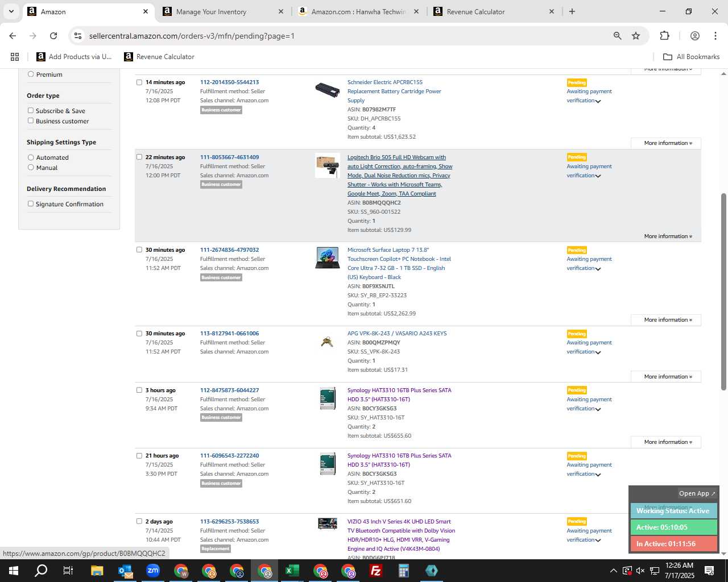Close the Manage Your Inventory tab

[281, 11]
